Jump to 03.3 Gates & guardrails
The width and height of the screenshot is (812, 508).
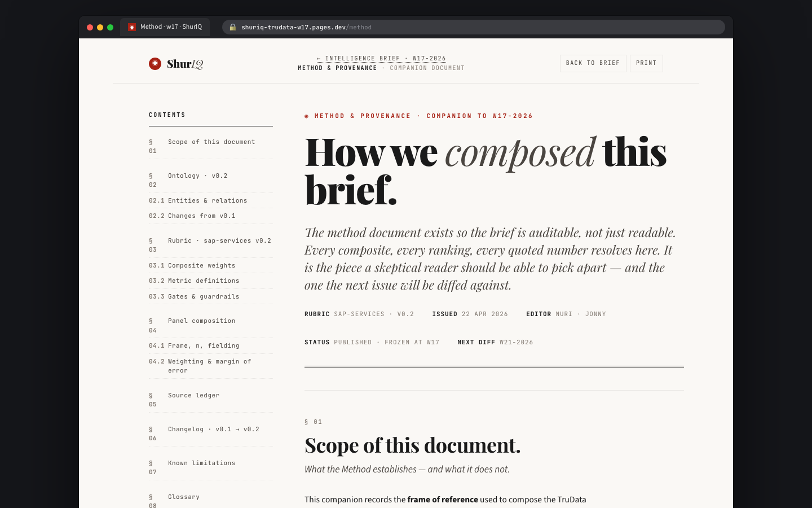pos(194,296)
